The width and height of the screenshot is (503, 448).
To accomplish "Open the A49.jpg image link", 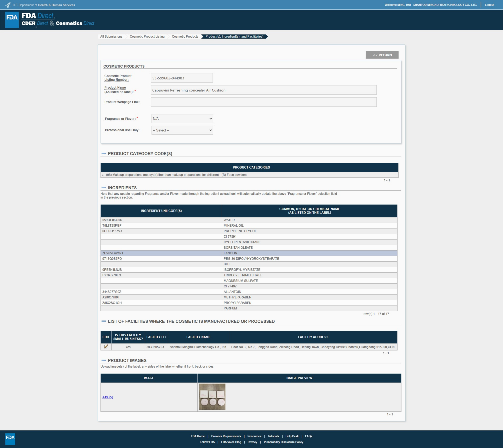I will (x=108, y=397).
